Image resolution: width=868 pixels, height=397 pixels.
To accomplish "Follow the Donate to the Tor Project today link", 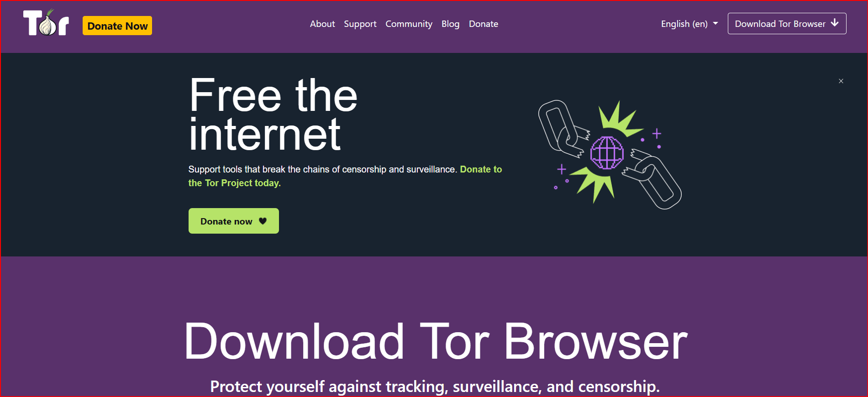I will [345, 176].
